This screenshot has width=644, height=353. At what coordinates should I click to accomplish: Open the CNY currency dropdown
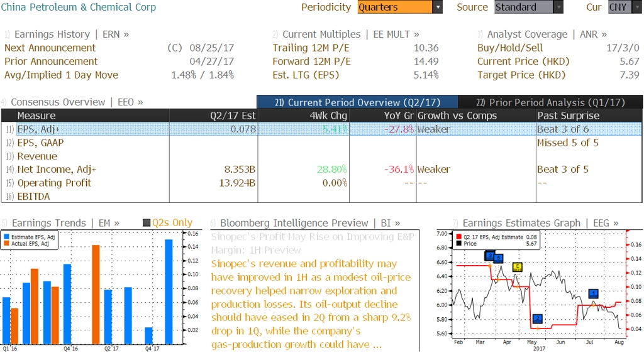click(625, 7)
